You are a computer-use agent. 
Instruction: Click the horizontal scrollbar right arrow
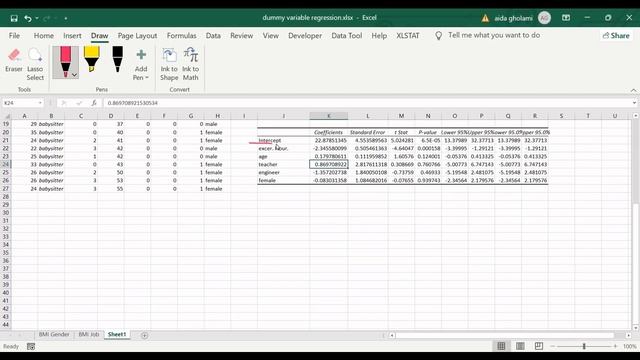coord(628,335)
